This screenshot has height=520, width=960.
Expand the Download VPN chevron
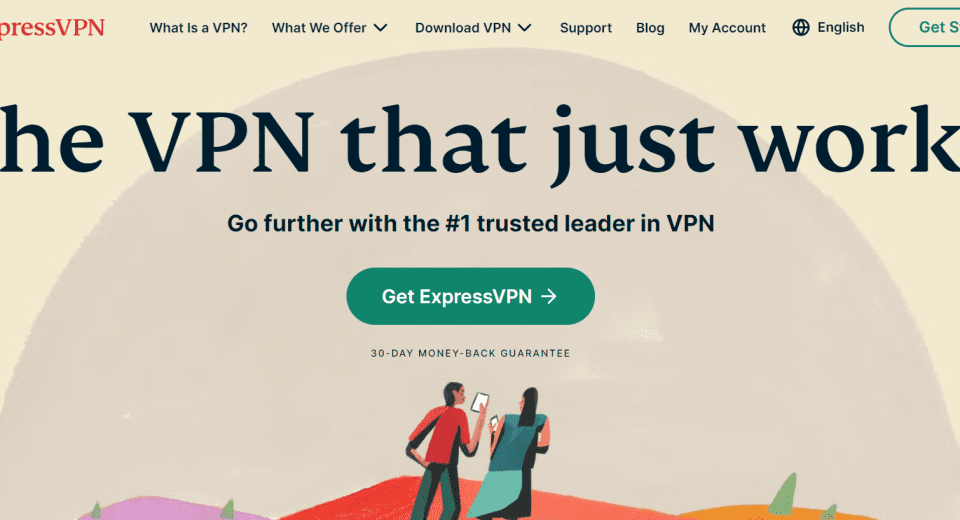pyautogui.click(x=525, y=28)
